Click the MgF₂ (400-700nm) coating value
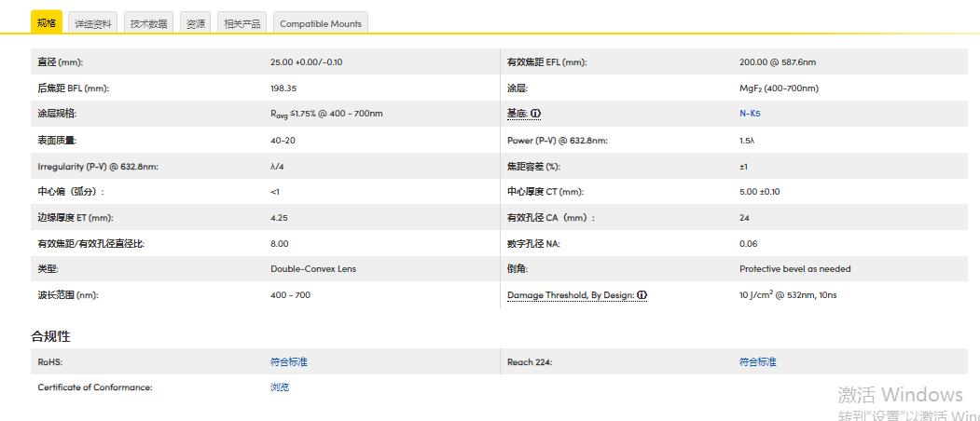This screenshot has height=421, width=980. point(779,88)
